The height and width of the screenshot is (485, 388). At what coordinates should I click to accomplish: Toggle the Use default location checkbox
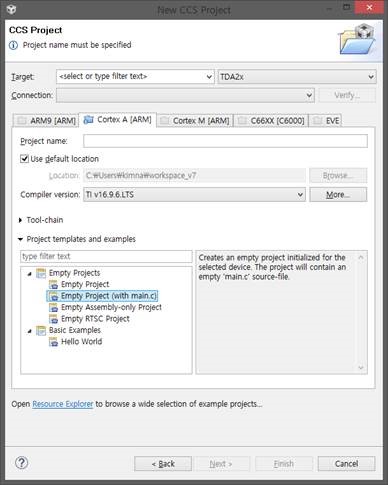tap(24, 159)
